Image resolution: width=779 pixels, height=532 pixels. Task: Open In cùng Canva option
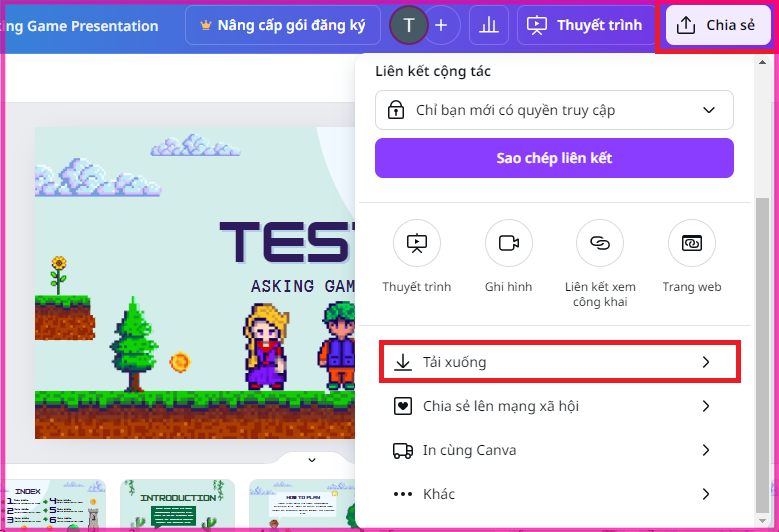tap(554, 450)
